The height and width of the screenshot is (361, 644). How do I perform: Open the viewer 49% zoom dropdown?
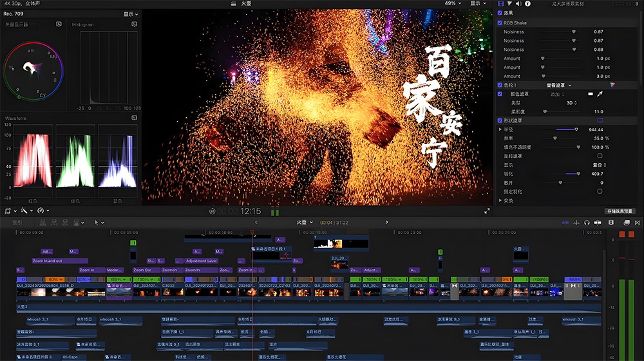tap(453, 3)
